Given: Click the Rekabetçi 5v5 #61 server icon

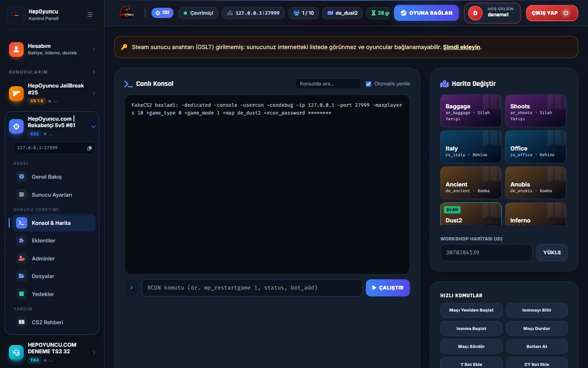Looking at the screenshot, I should point(16,126).
